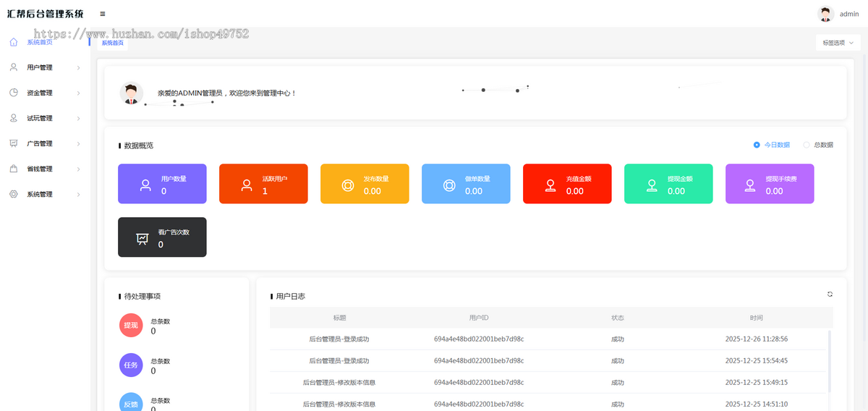This screenshot has height=411, width=868.
Task: Open the purple 用户数量 statistic card
Action: point(162,184)
